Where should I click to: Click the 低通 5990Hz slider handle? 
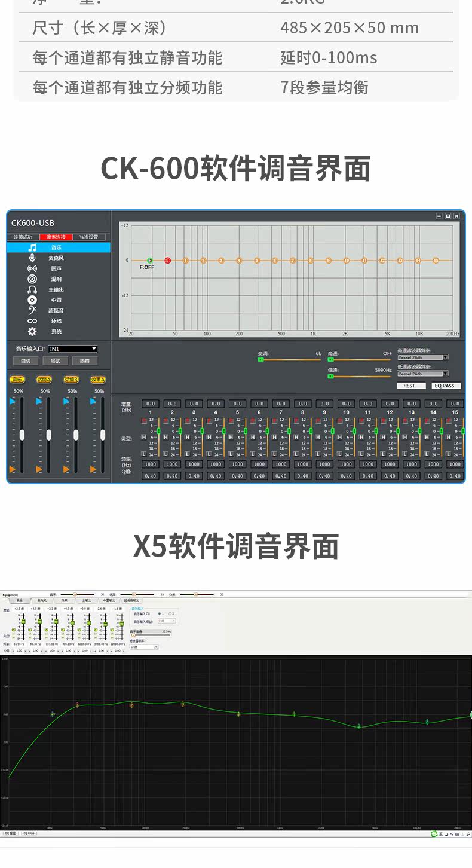pos(330,376)
